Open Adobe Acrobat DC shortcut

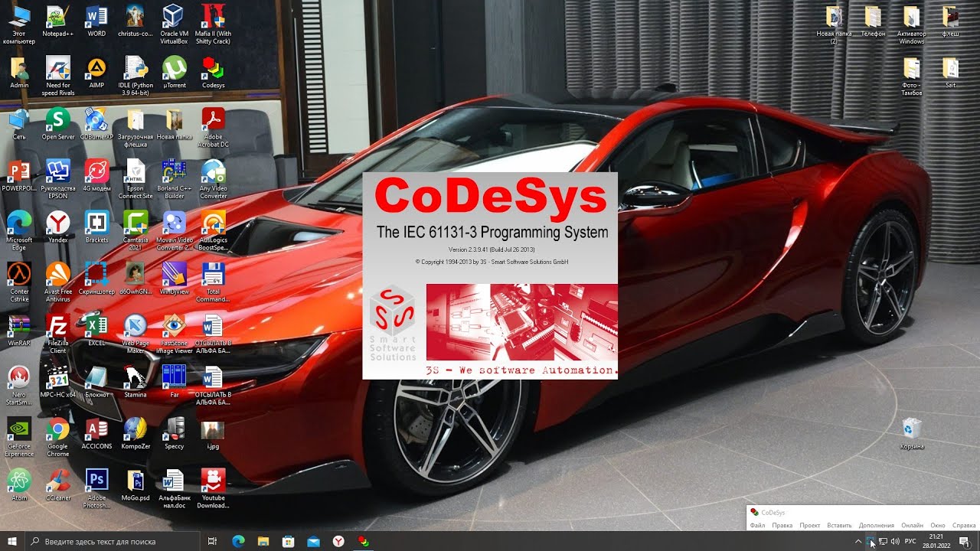coord(213,129)
